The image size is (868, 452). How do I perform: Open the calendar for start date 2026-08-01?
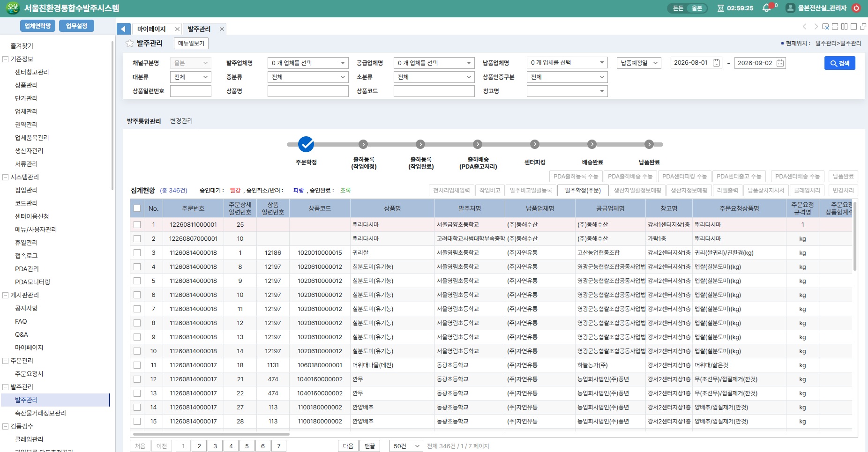pyautogui.click(x=717, y=63)
